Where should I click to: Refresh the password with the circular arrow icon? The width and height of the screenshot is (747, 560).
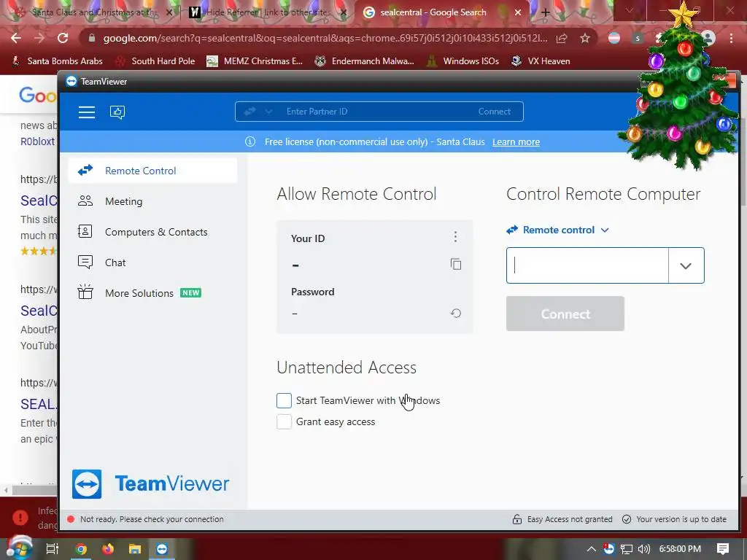pyautogui.click(x=456, y=314)
